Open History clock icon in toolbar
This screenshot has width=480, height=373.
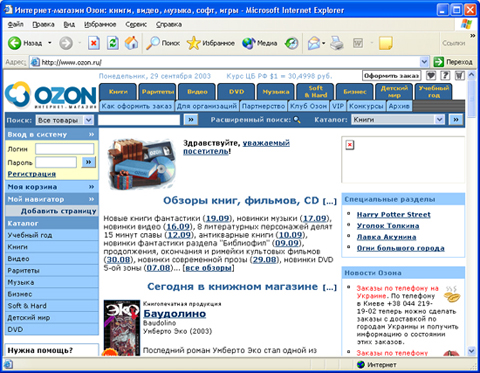point(292,43)
